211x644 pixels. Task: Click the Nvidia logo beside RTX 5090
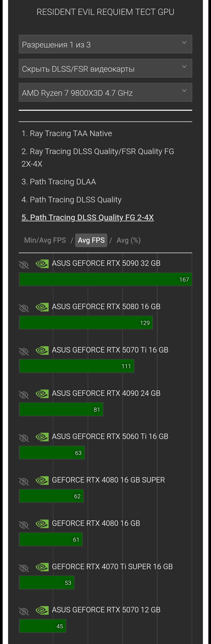(x=42, y=264)
